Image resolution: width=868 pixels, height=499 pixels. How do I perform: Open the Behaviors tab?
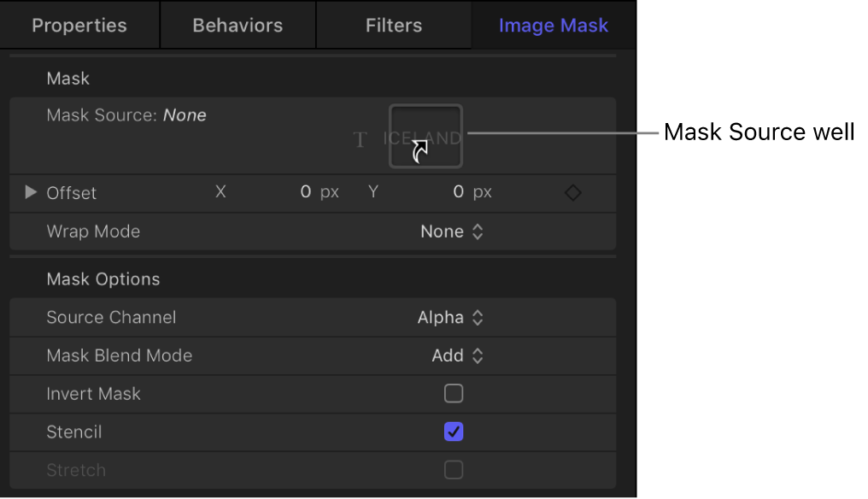pos(237,25)
